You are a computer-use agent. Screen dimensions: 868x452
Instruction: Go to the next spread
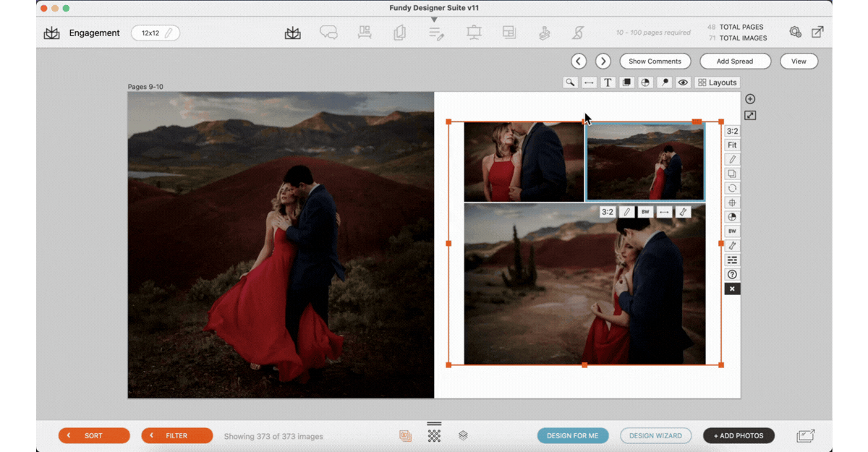tap(603, 61)
